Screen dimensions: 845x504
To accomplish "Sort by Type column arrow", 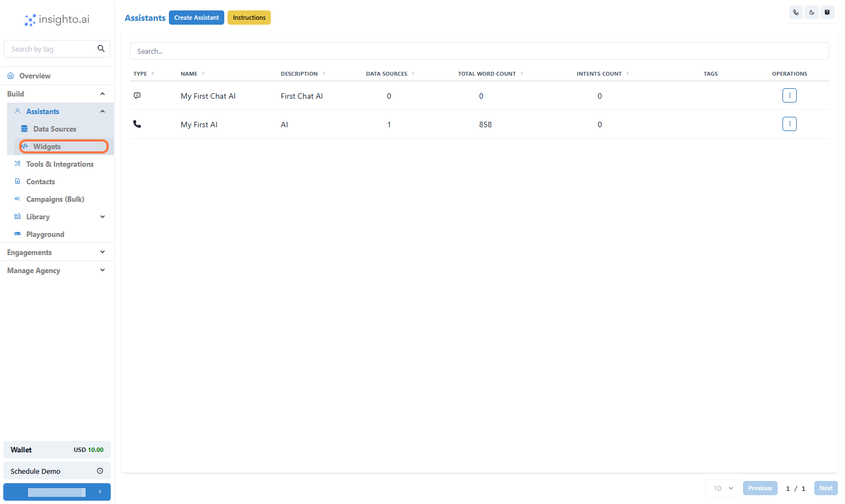I will click(x=153, y=73).
